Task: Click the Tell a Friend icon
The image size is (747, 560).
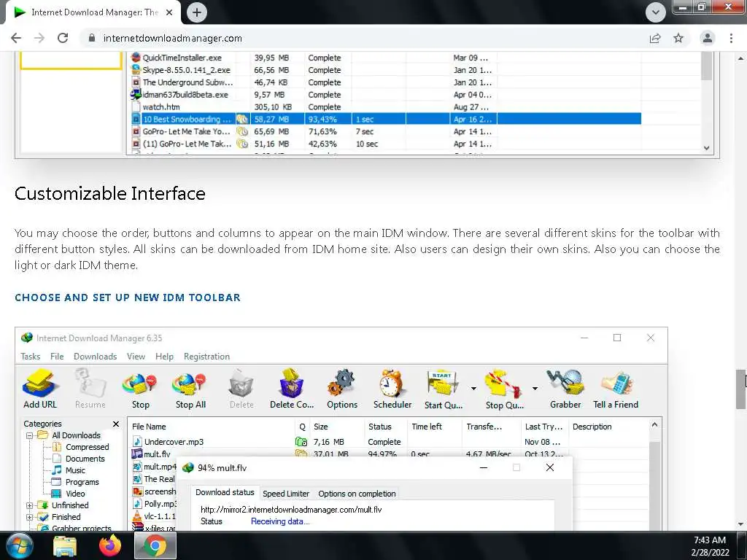Action: [x=616, y=388]
